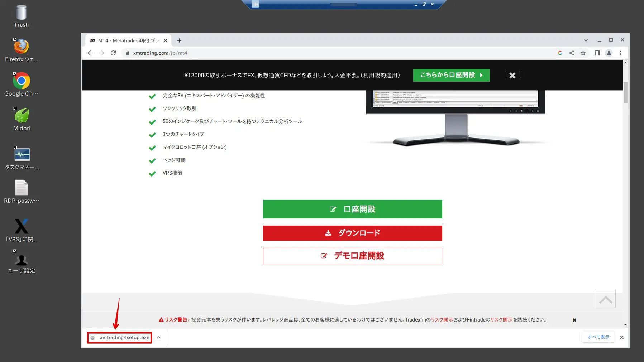
Task: Open the Chrome profile avatar icon
Action: (609, 53)
